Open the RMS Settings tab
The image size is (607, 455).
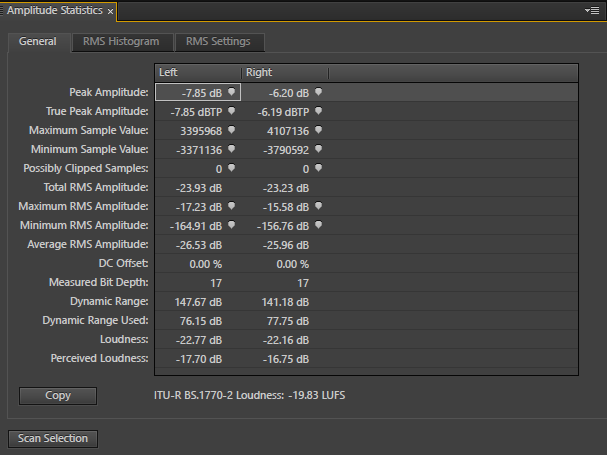(218, 41)
